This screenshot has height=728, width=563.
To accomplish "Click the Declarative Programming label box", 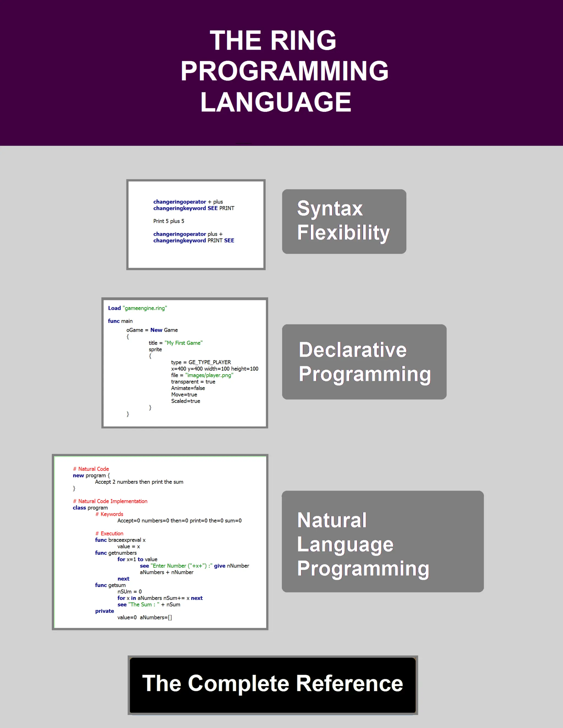I will pyautogui.click(x=364, y=362).
